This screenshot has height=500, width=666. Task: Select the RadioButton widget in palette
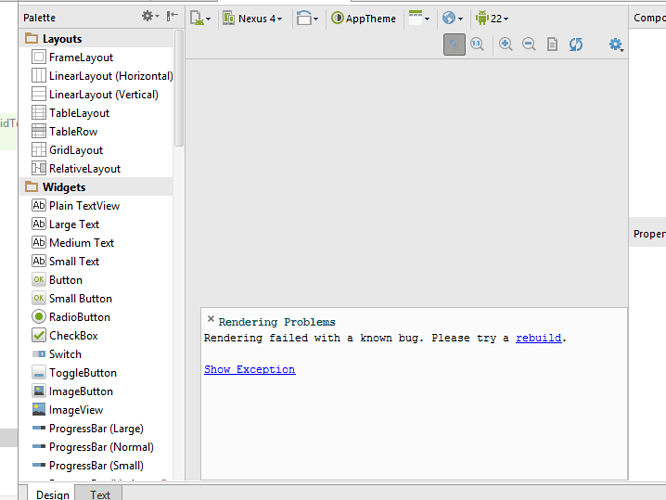[79, 317]
